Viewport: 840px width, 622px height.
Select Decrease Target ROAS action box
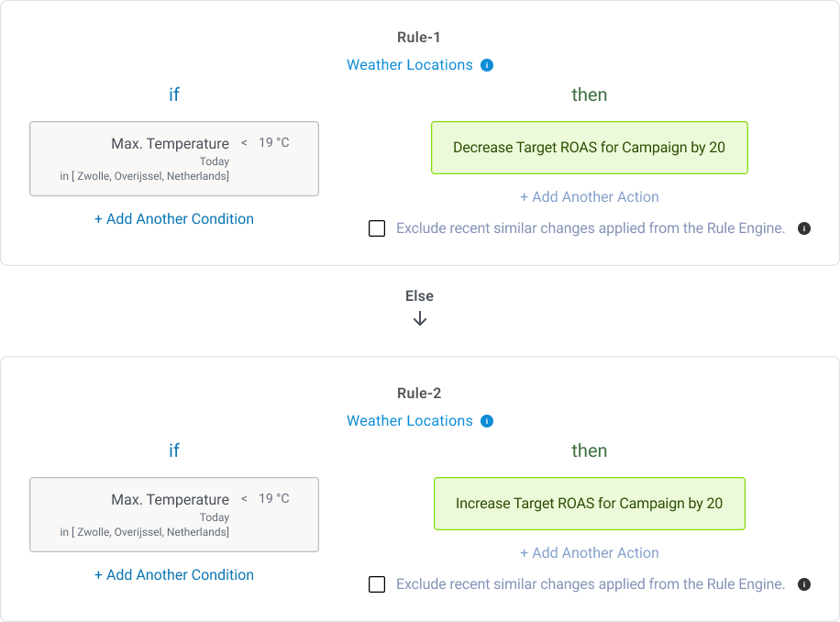[590, 148]
